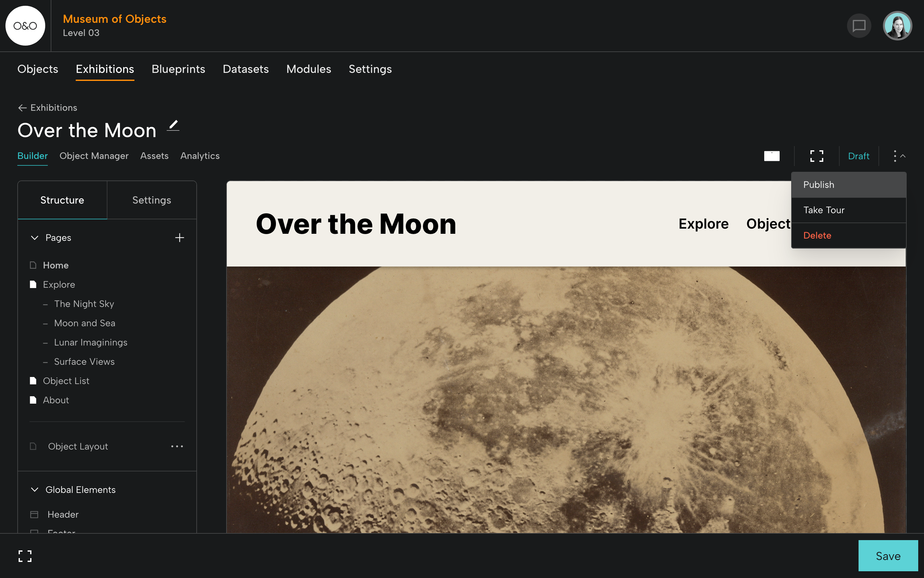Select the Builder sub-tab
This screenshot has height=578, width=924.
(33, 156)
